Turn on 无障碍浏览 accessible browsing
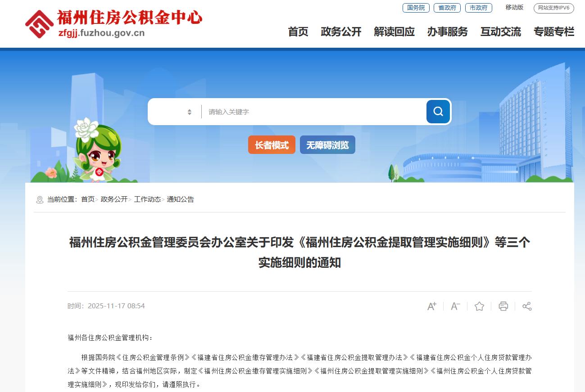The height and width of the screenshot is (392, 585). [x=327, y=145]
